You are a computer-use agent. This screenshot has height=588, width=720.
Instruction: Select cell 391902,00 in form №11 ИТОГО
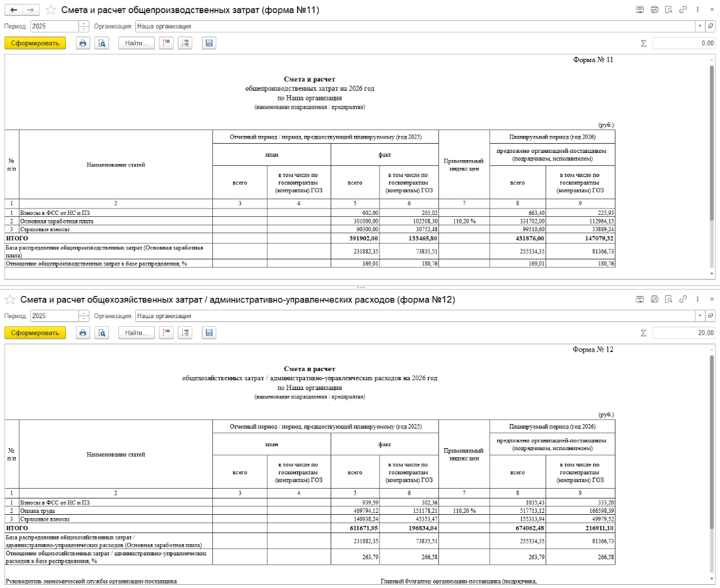coord(355,238)
